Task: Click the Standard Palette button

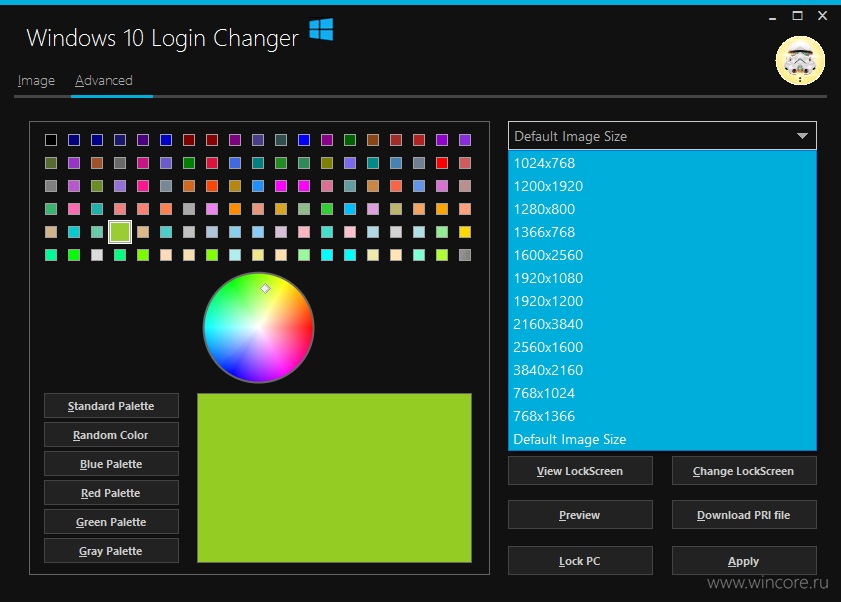Action: point(111,406)
